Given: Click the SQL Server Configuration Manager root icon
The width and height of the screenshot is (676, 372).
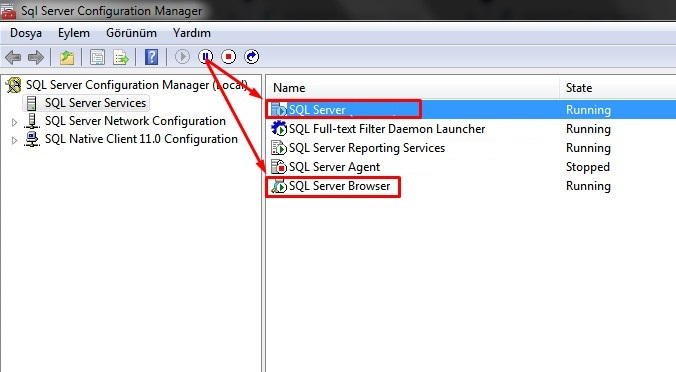Looking at the screenshot, I should [14, 85].
